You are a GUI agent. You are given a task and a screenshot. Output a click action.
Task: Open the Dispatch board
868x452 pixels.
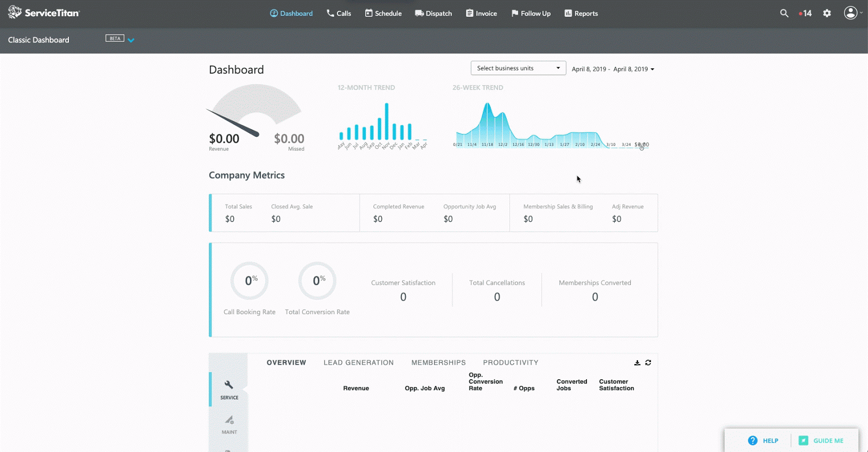pyautogui.click(x=433, y=14)
